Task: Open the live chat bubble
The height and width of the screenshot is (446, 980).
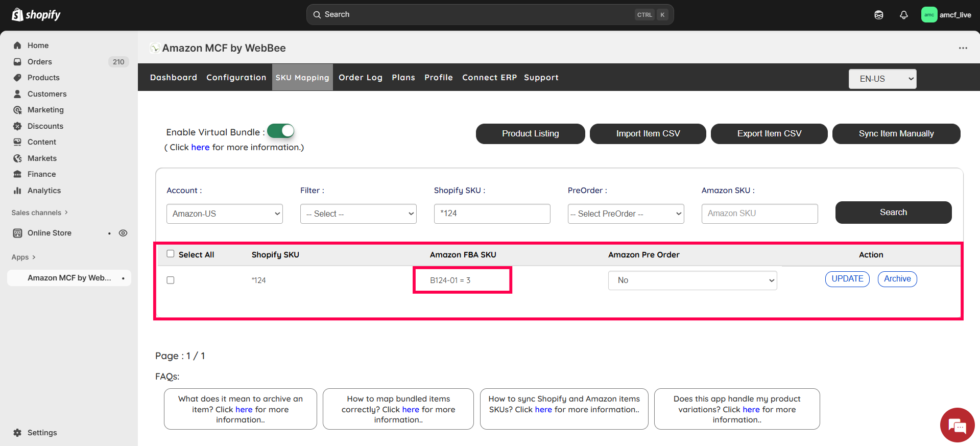Action: coord(957,425)
